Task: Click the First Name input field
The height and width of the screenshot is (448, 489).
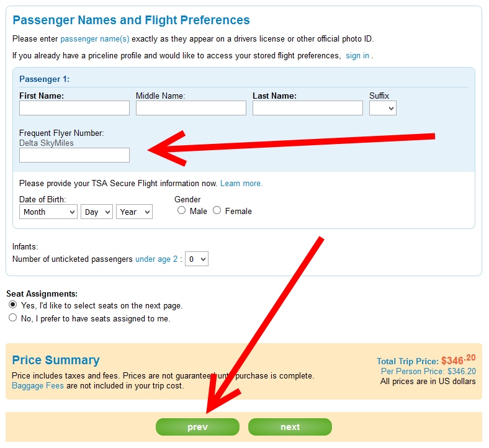Action: tap(74, 108)
